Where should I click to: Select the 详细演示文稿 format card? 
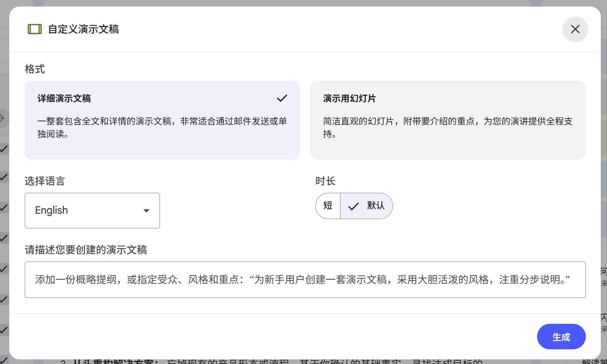coord(162,120)
